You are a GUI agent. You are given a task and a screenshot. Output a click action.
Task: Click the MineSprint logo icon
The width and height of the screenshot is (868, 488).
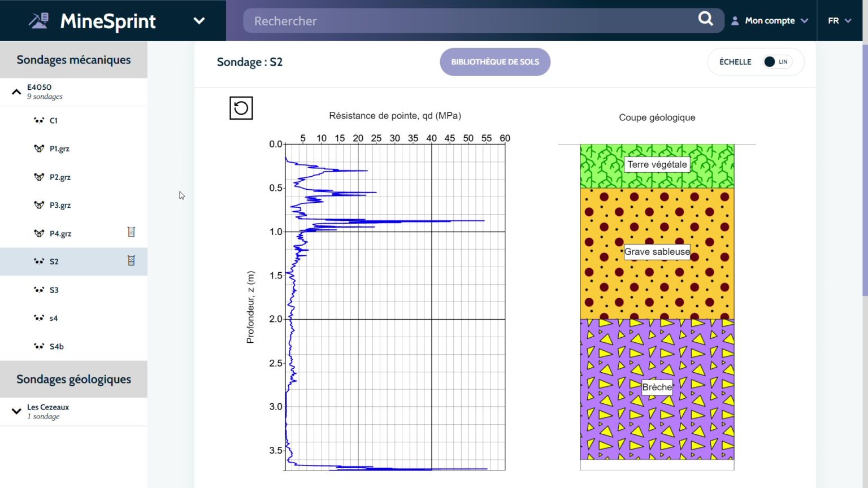pos(38,21)
